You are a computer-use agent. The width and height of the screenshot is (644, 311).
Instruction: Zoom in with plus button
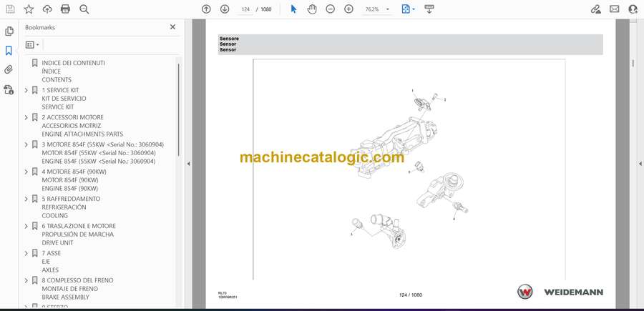[348, 9]
